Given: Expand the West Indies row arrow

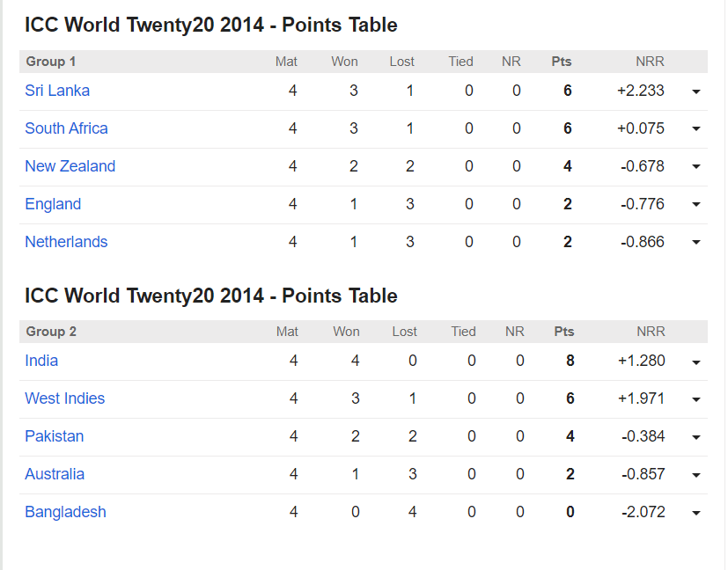Looking at the screenshot, I should 695,399.
